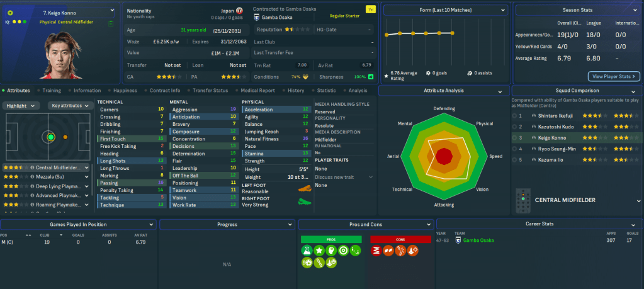
Task: Switch to the Training tab
Action: tap(51, 91)
